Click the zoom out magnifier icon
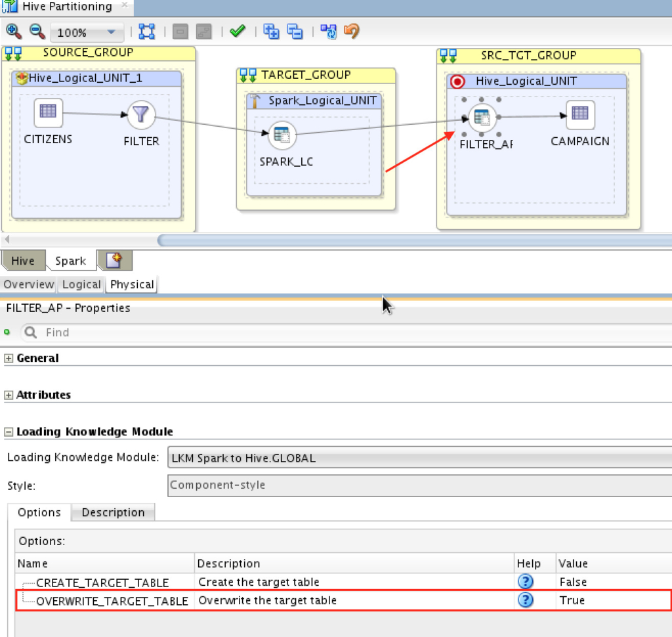 click(x=37, y=32)
